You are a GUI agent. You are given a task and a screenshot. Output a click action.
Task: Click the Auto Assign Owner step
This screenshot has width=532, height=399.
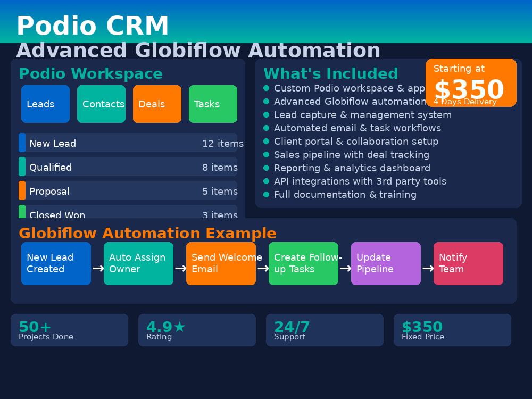[x=138, y=264]
